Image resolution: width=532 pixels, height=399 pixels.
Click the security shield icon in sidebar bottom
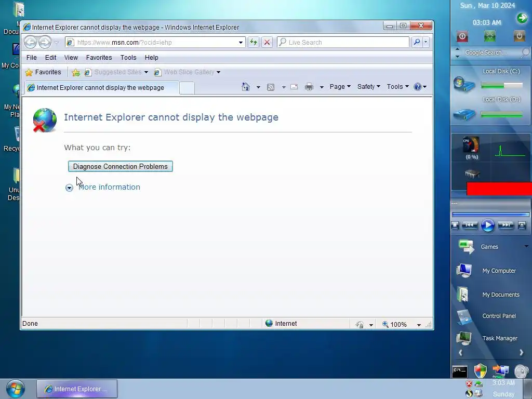(480, 371)
